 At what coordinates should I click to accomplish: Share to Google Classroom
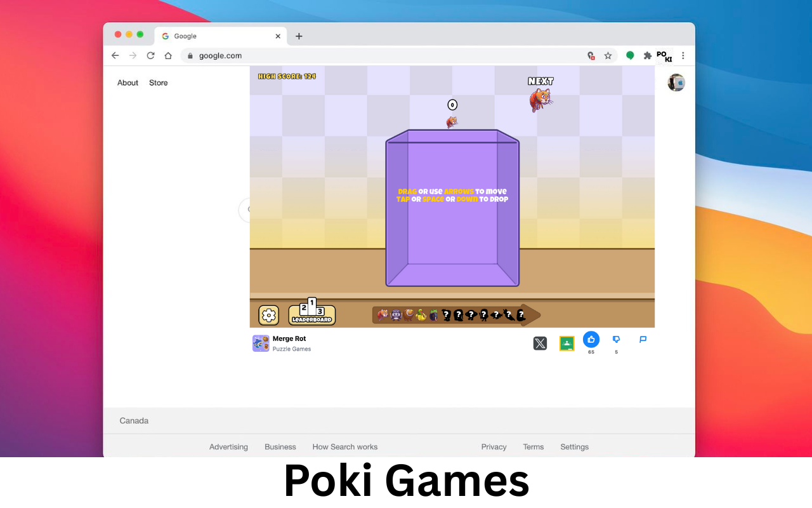[566, 343]
